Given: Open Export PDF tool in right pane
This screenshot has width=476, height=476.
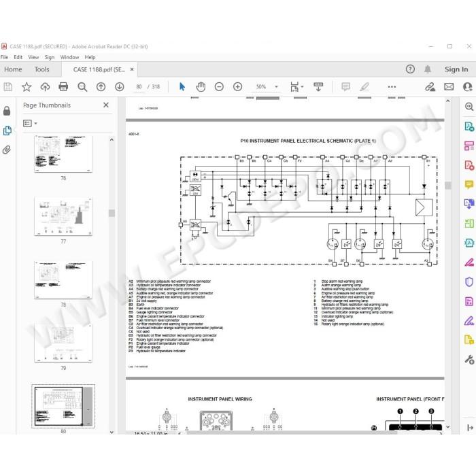Looking at the screenshot, I should point(469,126).
